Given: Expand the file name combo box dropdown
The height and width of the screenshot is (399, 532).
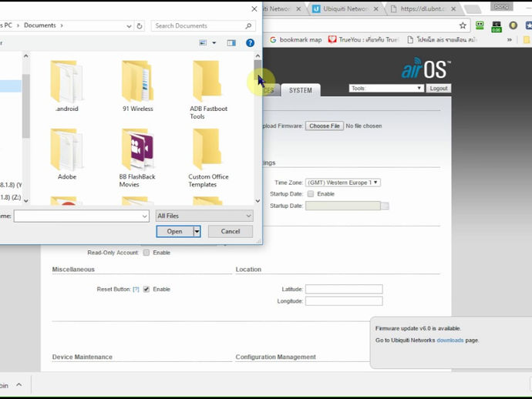Looking at the screenshot, I should (x=144, y=216).
